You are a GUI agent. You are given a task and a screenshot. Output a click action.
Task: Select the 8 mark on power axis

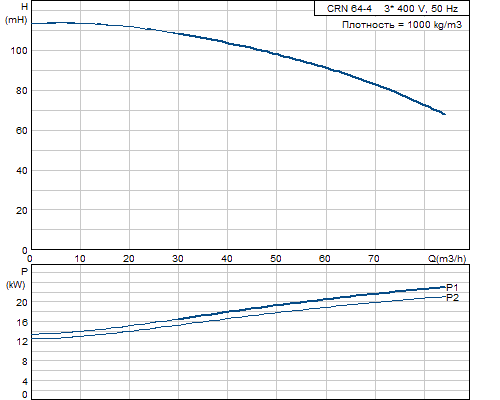pos(24,362)
